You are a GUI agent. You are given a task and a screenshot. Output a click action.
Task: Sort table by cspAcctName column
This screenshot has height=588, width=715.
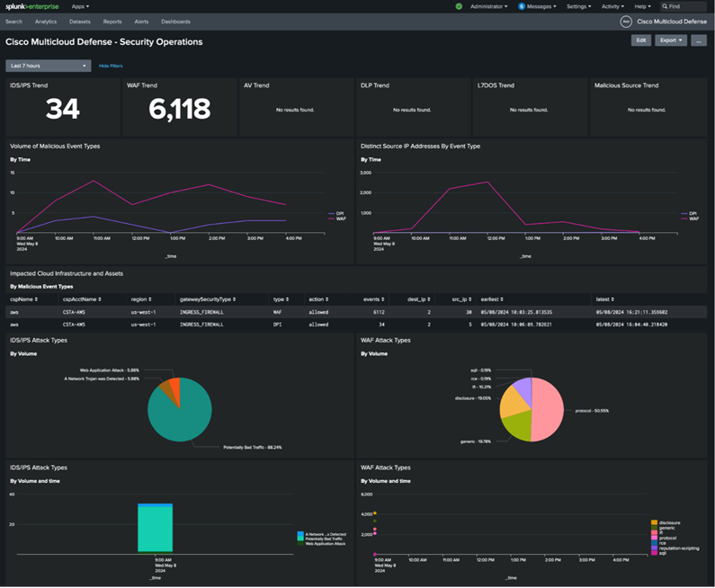pyautogui.click(x=82, y=299)
